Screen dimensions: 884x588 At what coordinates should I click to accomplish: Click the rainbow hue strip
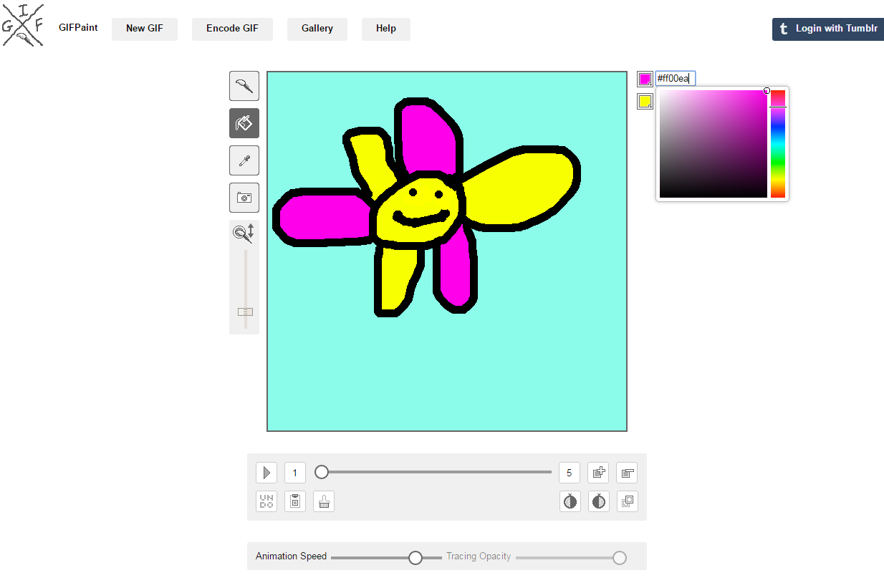pos(778,144)
